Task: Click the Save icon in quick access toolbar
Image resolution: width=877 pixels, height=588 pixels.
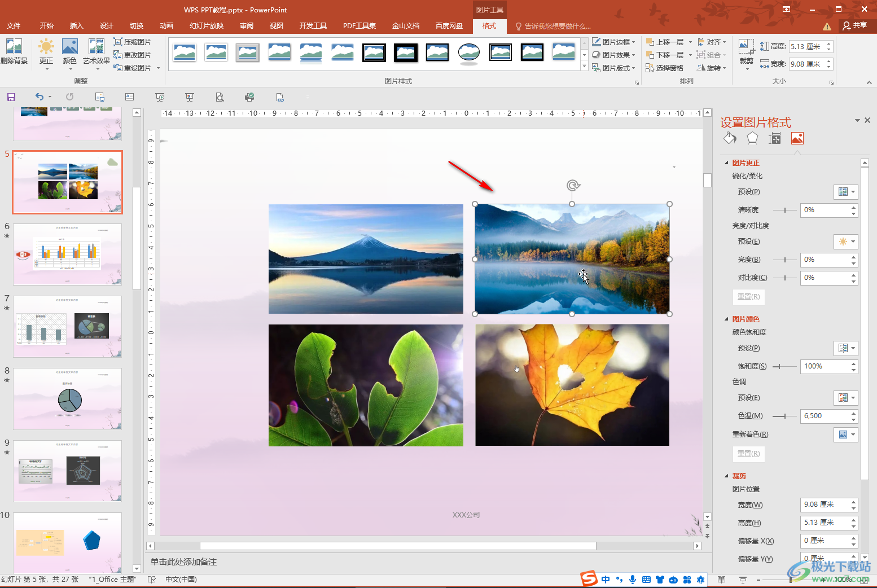Action: [x=11, y=97]
